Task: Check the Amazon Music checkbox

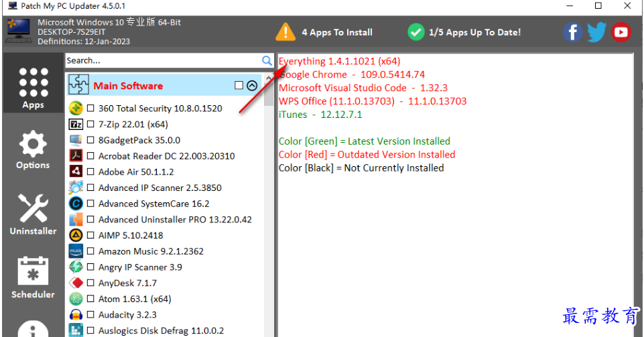Action: point(90,251)
